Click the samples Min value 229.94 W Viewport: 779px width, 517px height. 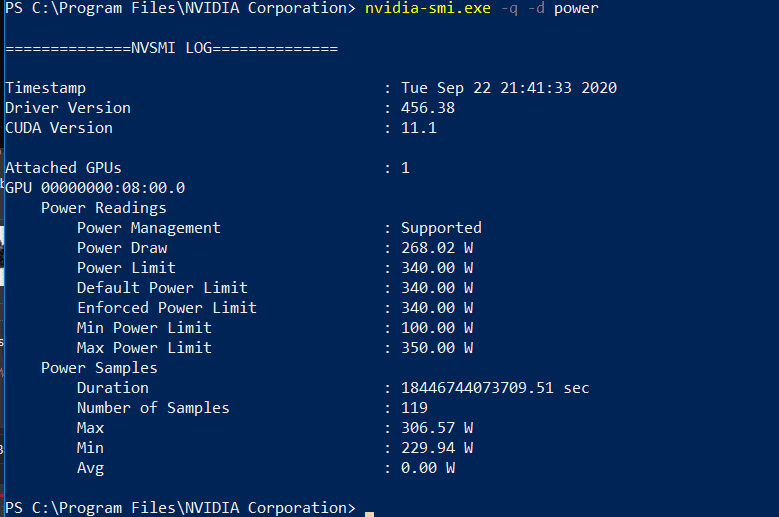tap(437, 448)
